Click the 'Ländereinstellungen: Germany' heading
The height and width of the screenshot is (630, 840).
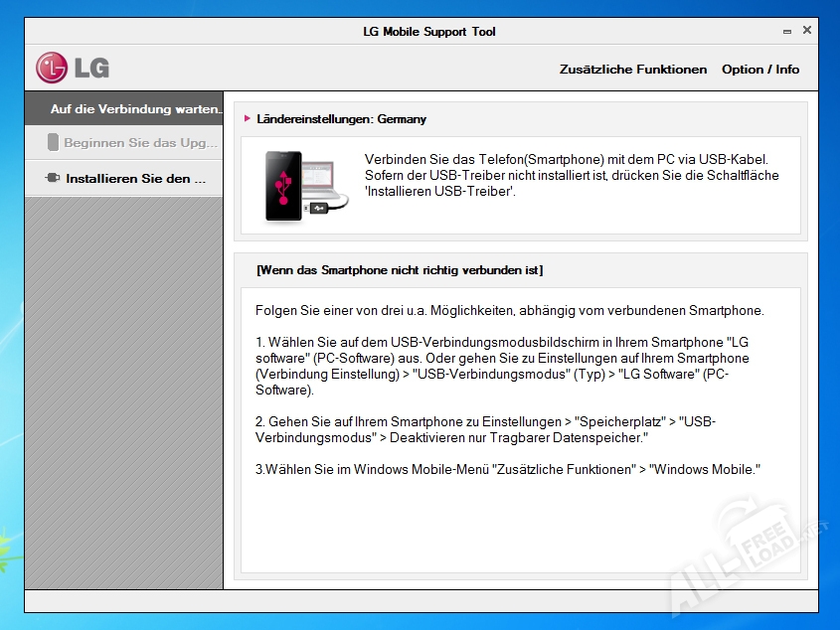pos(341,119)
